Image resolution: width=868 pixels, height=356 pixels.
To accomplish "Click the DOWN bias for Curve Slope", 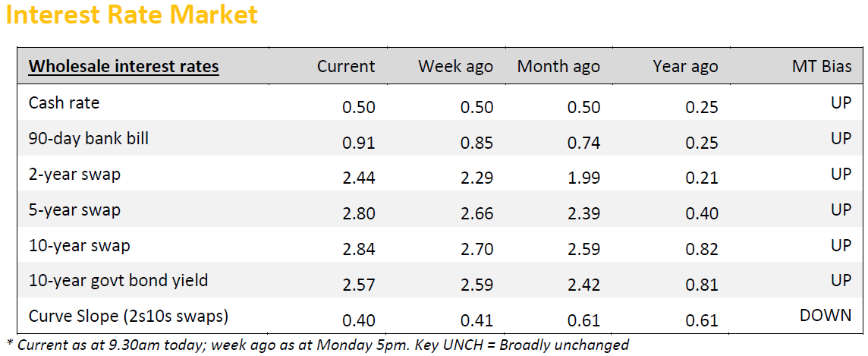I will pos(826,316).
